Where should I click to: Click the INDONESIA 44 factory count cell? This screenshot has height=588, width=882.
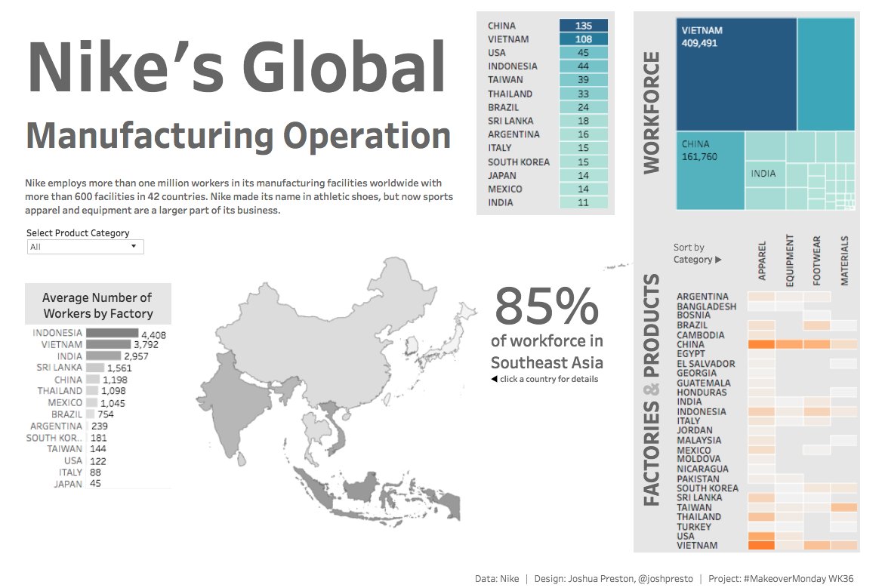click(x=583, y=66)
